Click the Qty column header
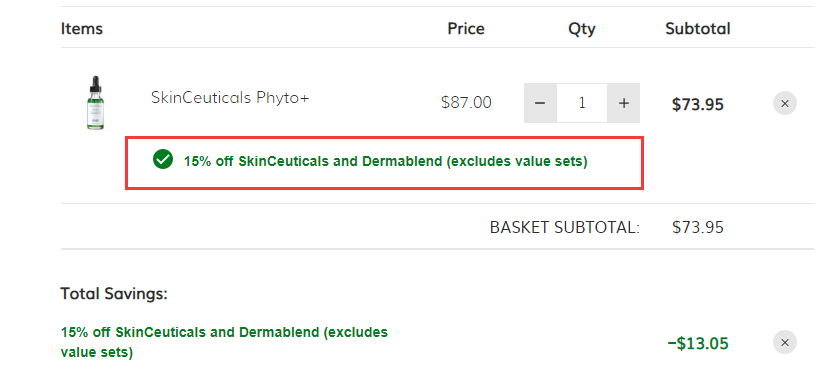 point(582,29)
